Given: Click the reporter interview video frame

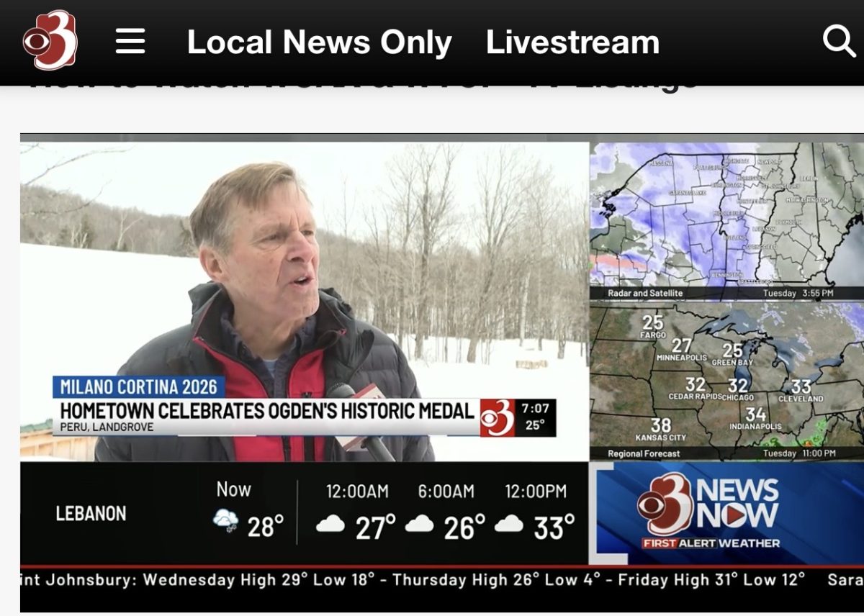Looking at the screenshot, I should (x=305, y=301).
